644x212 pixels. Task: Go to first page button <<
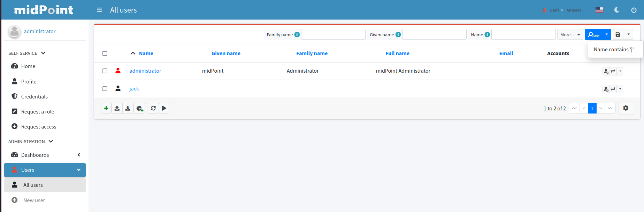tap(574, 108)
